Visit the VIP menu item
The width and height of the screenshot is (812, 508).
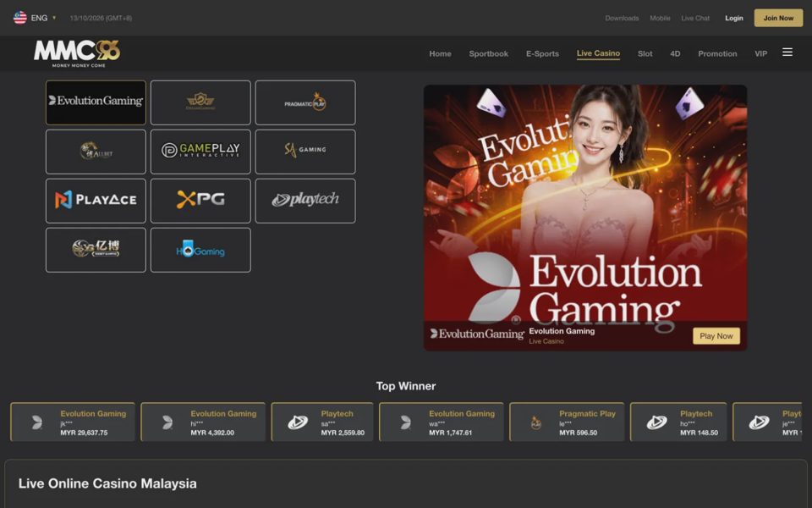760,54
